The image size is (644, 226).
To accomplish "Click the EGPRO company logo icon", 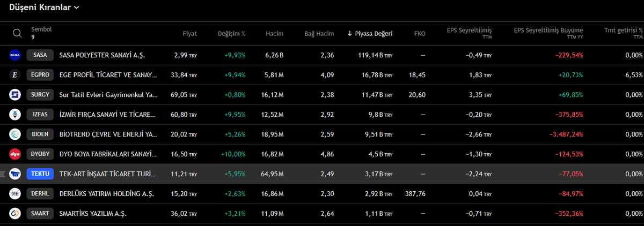I will point(15,75).
